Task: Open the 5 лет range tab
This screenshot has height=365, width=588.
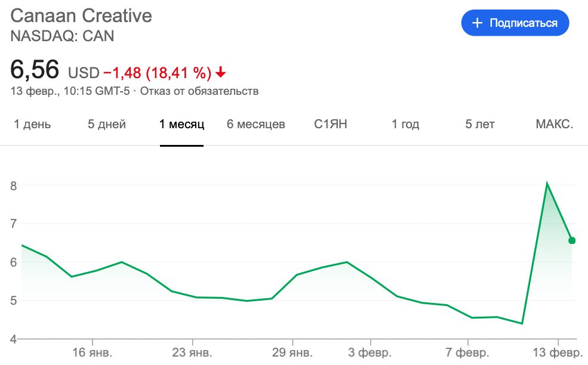Action: 480,124
